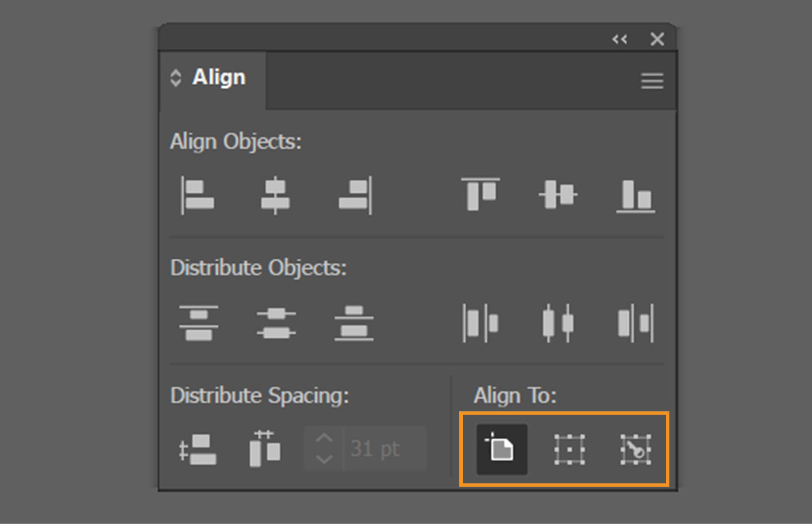This screenshot has height=524, width=812.
Task: Apply Horizontal Distribute Center
Action: (557, 323)
